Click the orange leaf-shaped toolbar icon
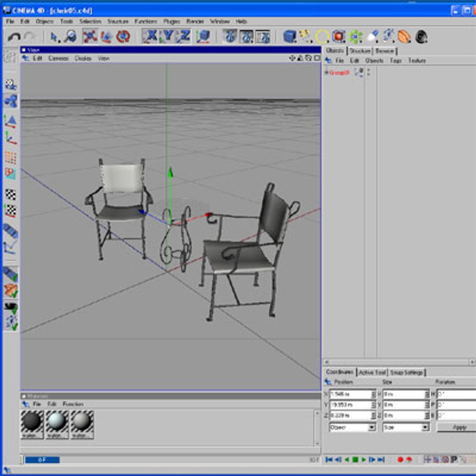This screenshot has height=476, width=476. point(404,37)
